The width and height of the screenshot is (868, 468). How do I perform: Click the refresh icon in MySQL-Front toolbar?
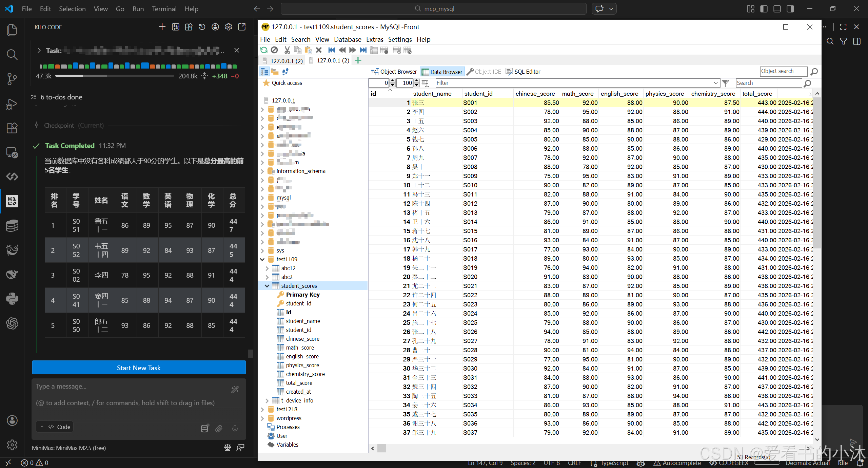click(264, 50)
